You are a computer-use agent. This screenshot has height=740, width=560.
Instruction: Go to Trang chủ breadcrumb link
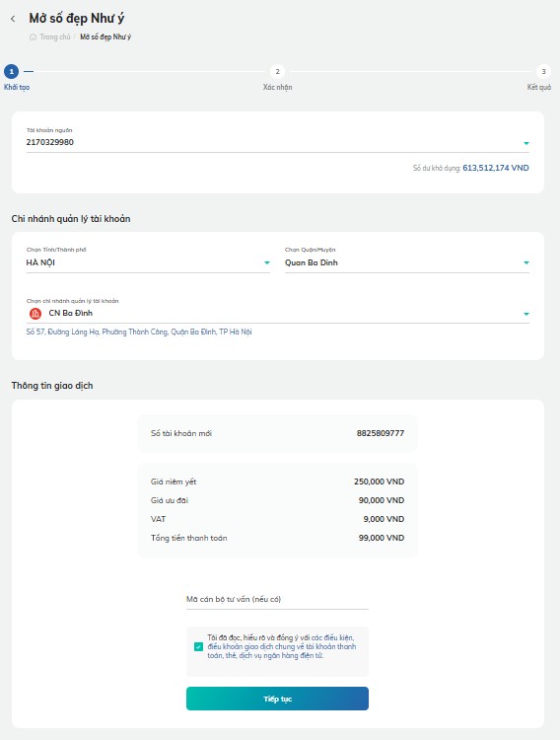(x=55, y=37)
